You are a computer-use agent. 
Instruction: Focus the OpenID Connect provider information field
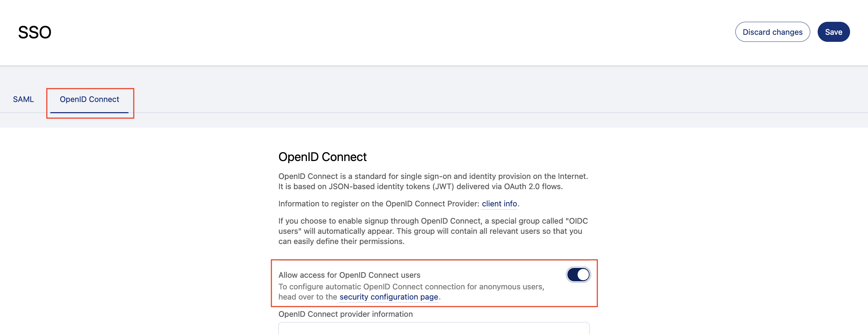point(434,328)
